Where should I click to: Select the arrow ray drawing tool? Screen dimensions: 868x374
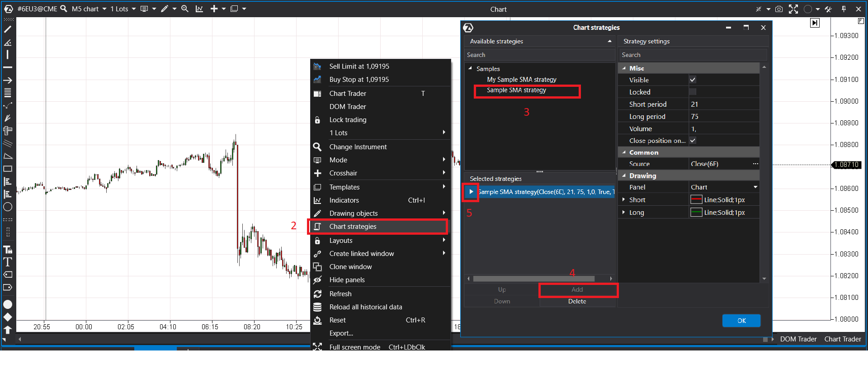pyautogui.click(x=8, y=80)
